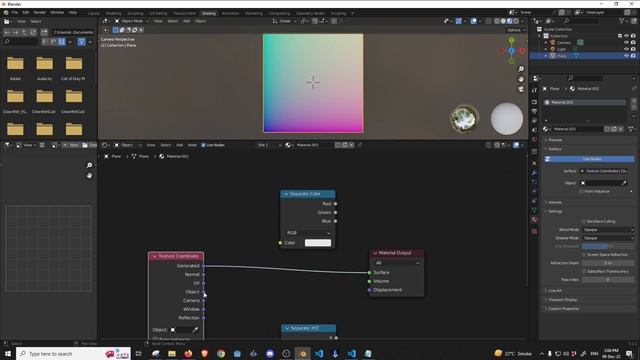Open the Material properties tab icon
This screenshot has height=360, width=640.
click(x=534, y=220)
